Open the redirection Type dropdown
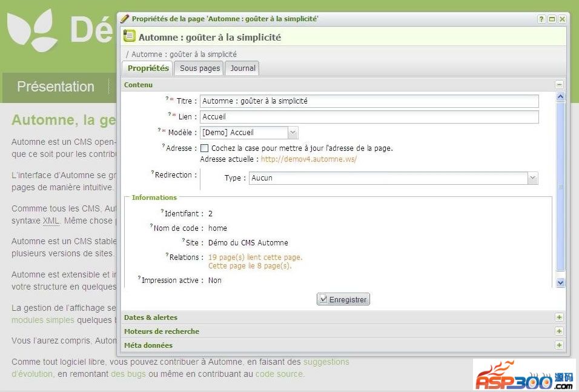This screenshot has width=579, height=392. (x=532, y=178)
